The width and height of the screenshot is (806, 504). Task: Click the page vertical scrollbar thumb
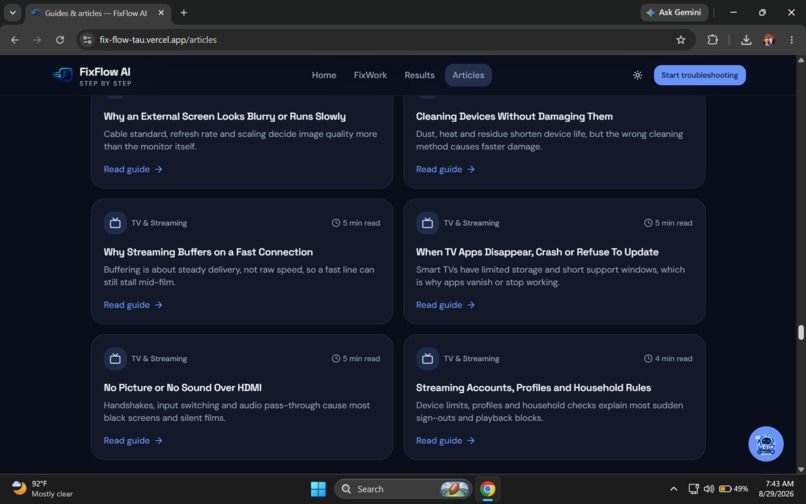point(800,332)
